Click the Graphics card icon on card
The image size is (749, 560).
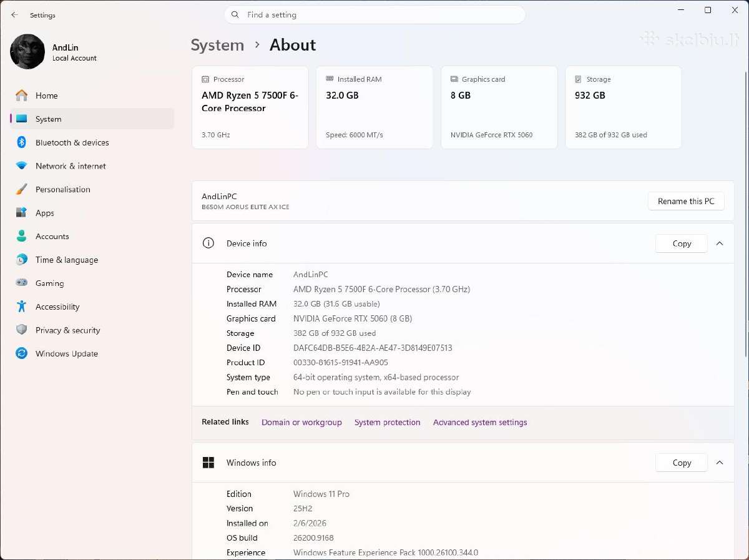(x=454, y=79)
